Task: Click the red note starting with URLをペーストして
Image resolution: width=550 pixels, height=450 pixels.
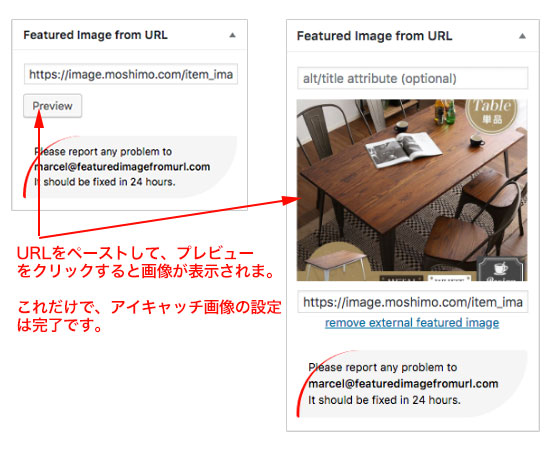Action: pos(146,262)
